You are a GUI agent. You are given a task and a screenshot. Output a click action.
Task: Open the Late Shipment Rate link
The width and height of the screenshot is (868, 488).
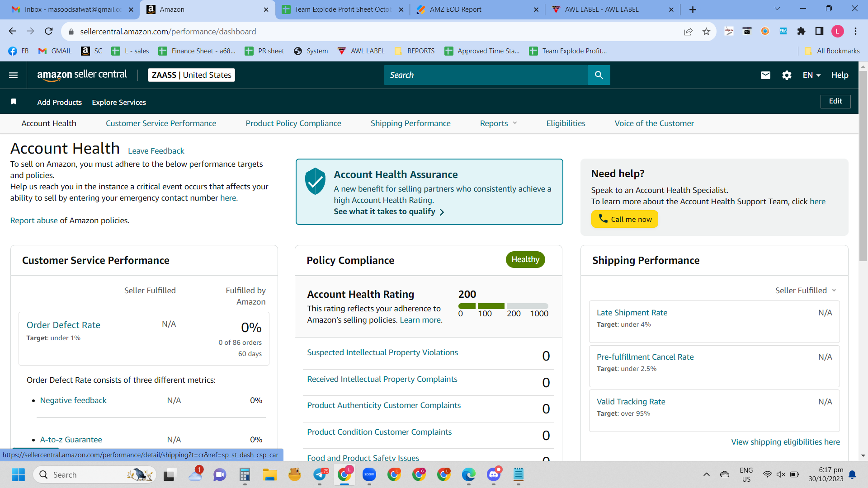point(632,313)
